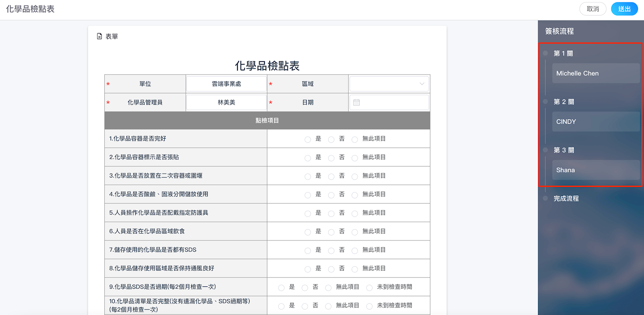
Task: Click the 單位 input field
Action: 226,84
